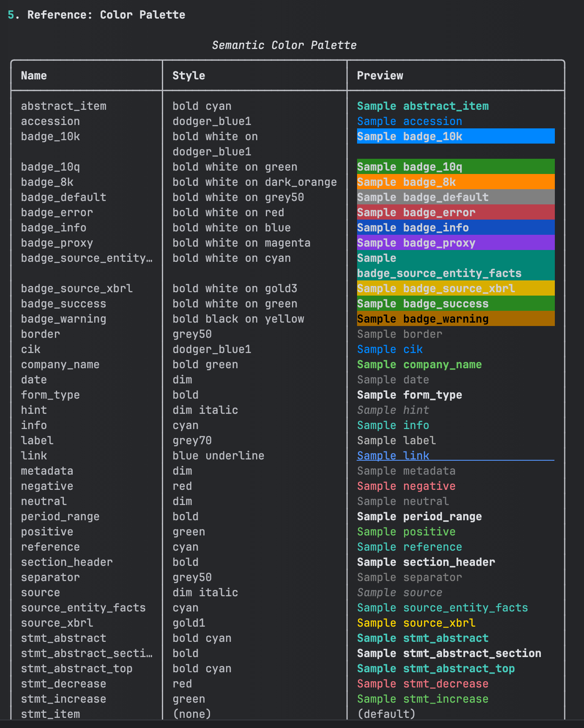Click the Preview column header

pyautogui.click(x=380, y=76)
